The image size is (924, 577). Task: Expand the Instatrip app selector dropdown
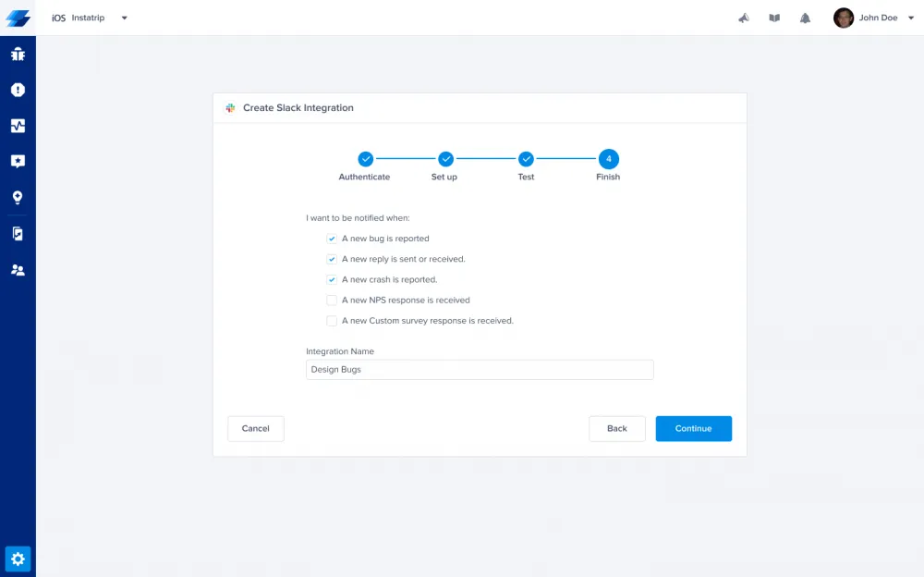pyautogui.click(x=125, y=18)
